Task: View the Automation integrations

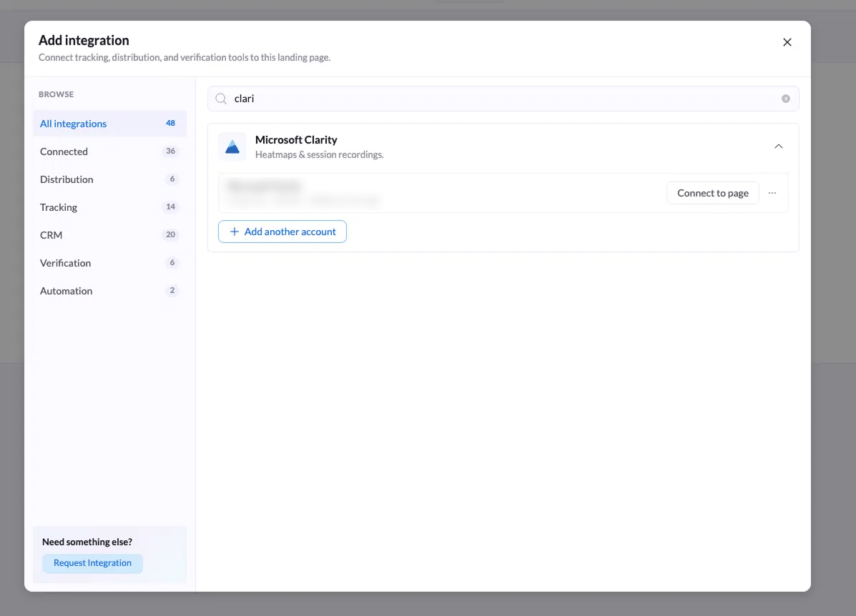Action: click(x=109, y=291)
